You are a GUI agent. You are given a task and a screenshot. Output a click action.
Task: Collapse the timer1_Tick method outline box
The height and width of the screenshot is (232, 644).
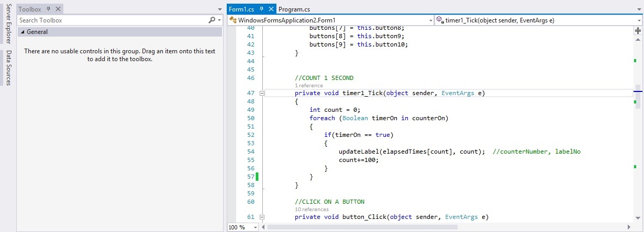(x=262, y=93)
